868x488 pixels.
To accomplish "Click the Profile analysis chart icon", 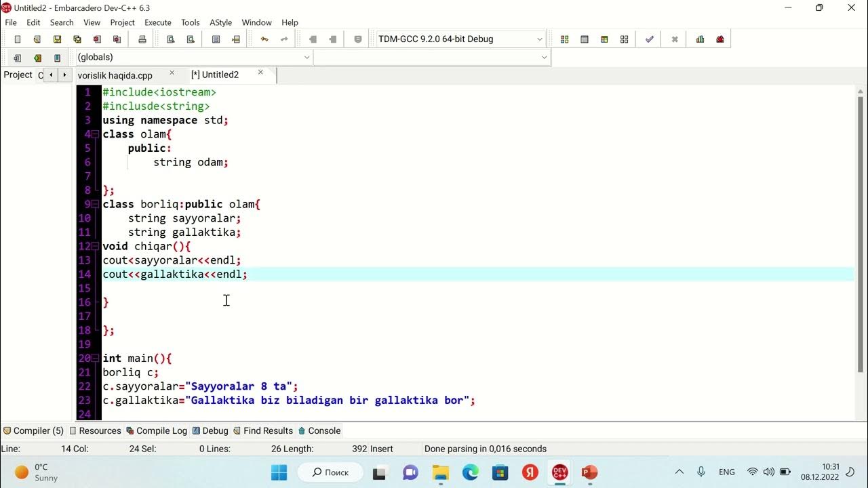I will pyautogui.click(x=700, y=39).
